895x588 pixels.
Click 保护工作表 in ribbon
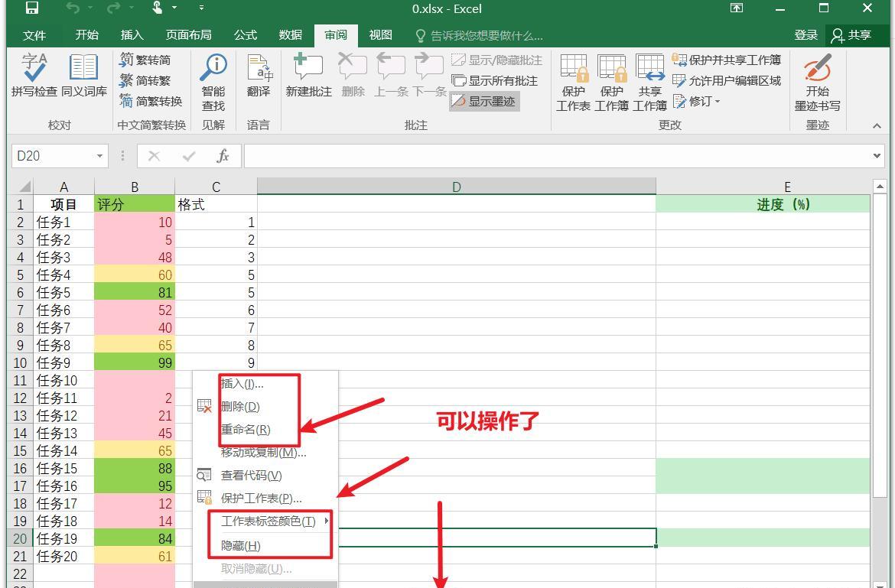pos(573,82)
